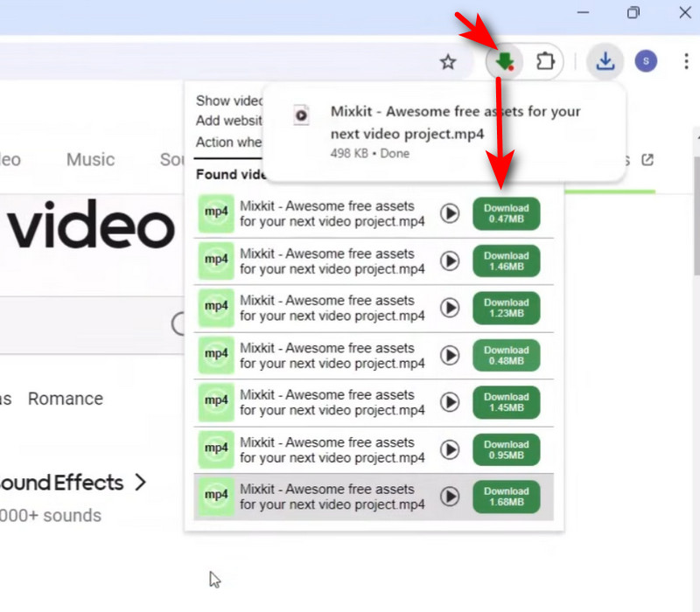The height and width of the screenshot is (612, 700).
Task: Open the Chrome downloads tray icon
Action: [605, 61]
